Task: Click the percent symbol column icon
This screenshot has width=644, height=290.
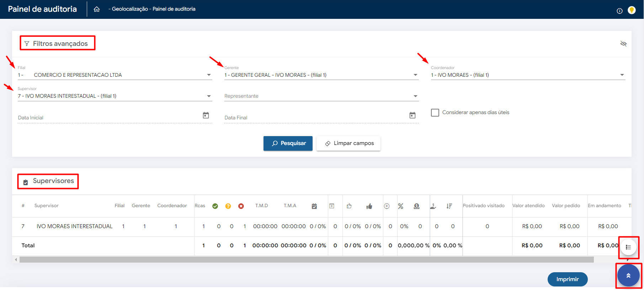Action: 400,206
